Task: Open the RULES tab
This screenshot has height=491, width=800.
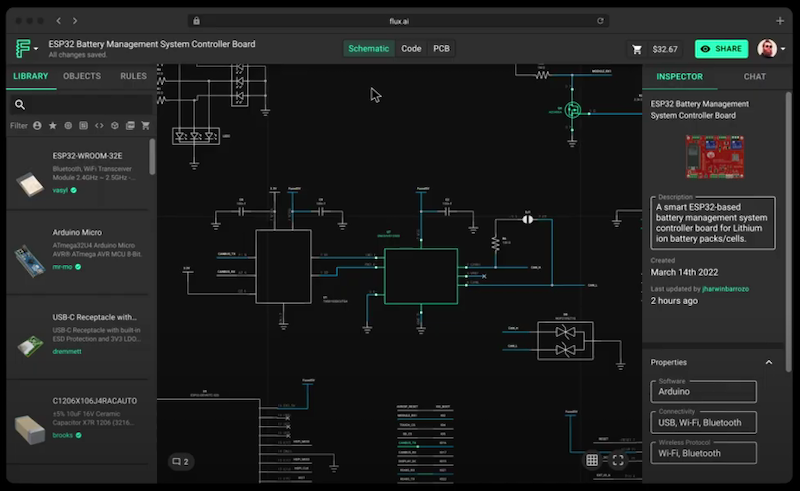Action: [133, 76]
